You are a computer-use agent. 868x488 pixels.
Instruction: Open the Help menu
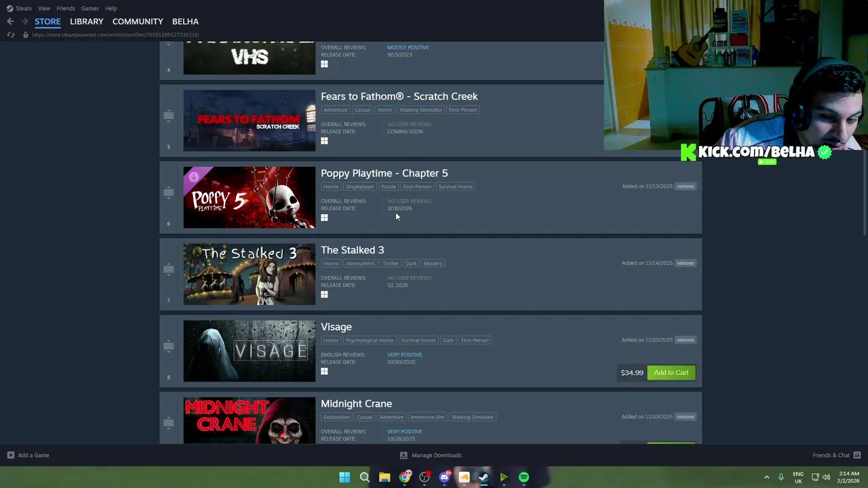tap(111, 8)
